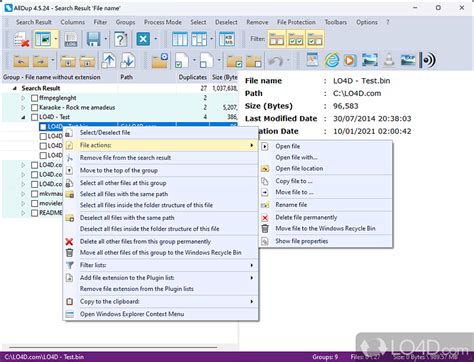Open the Copy to the clipboard submenu
The height and width of the screenshot is (362, 474).
coord(161,302)
